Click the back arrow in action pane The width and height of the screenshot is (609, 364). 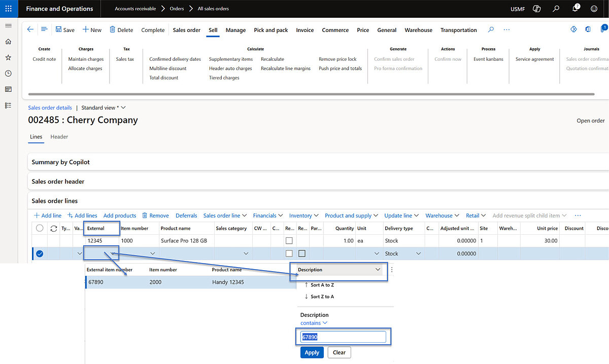[30, 30]
